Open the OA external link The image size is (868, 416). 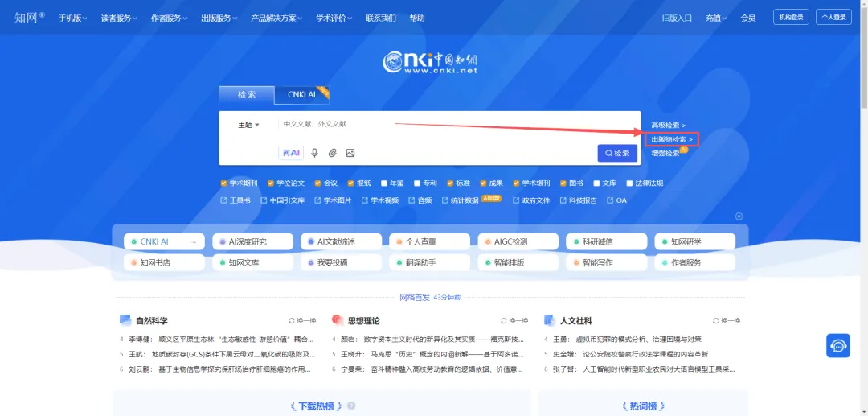pos(616,200)
